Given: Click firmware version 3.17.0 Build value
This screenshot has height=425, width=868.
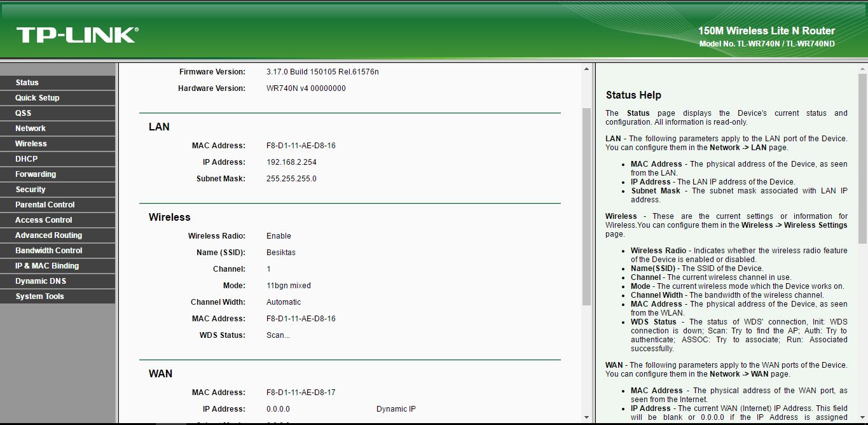Looking at the screenshot, I should [322, 72].
